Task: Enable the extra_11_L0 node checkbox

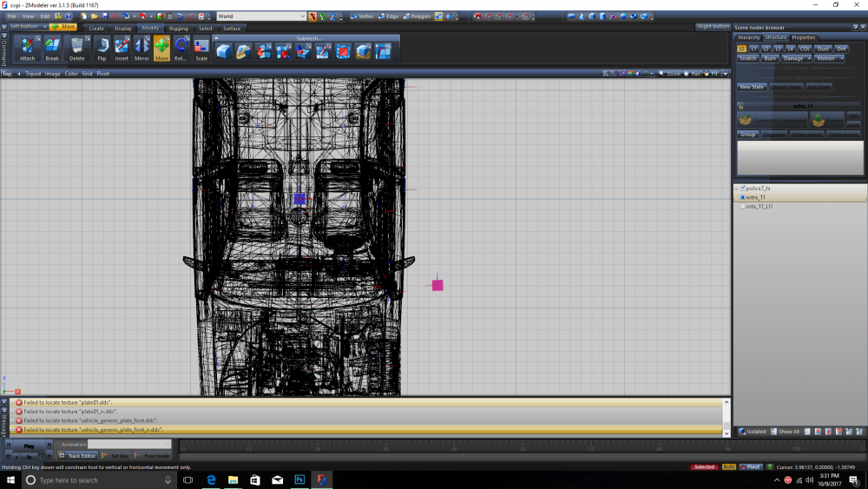Action: pyautogui.click(x=742, y=207)
